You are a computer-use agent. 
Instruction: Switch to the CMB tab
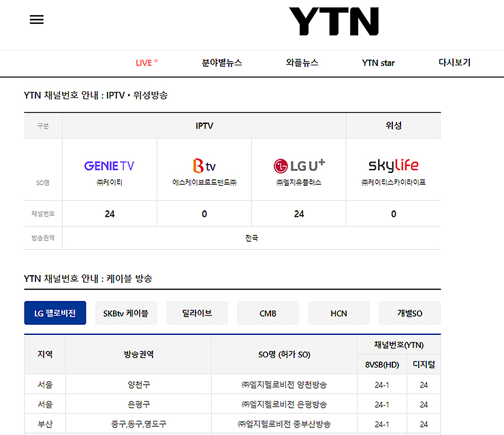(x=268, y=313)
